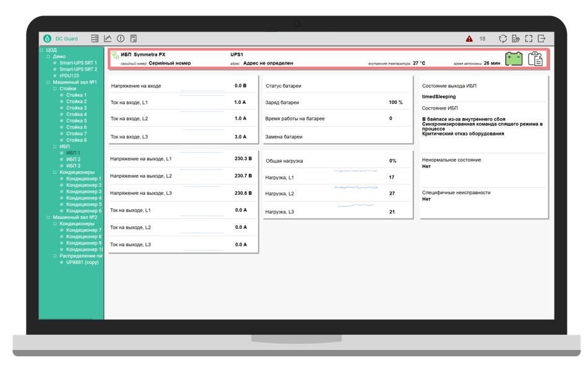
Task: Open the green battery status icon
Action: point(514,59)
